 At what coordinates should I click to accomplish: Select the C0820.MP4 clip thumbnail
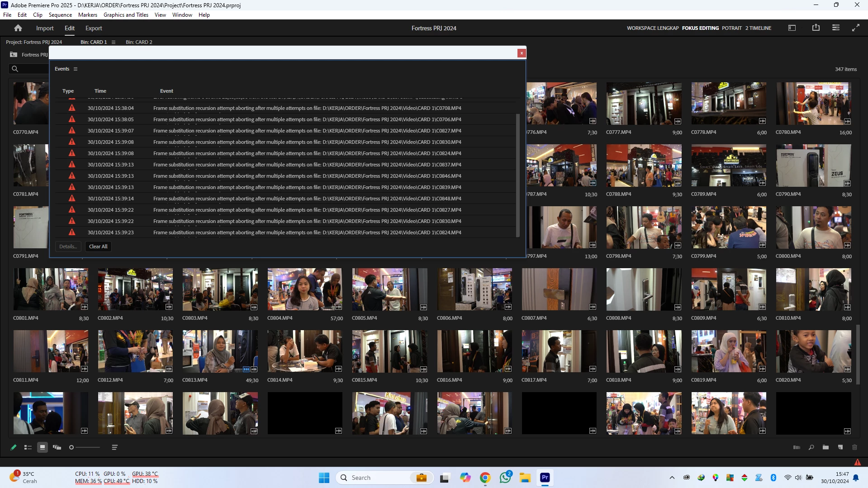tap(813, 351)
